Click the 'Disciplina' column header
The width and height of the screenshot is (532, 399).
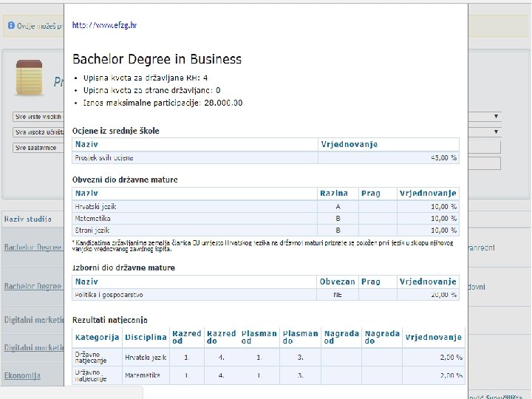click(145, 338)
